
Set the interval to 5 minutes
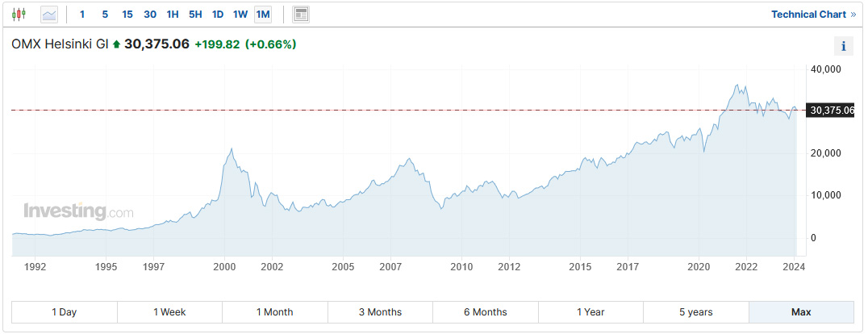(105, 15)
